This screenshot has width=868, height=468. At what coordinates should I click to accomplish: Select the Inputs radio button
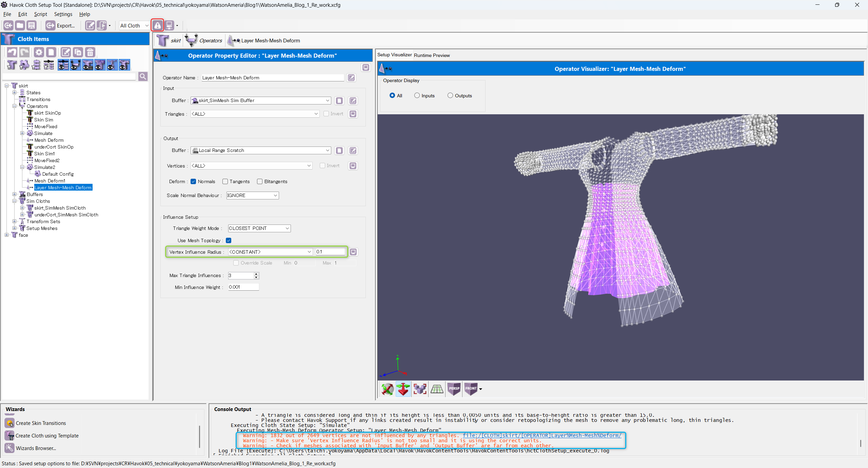(x=417, y=96)
